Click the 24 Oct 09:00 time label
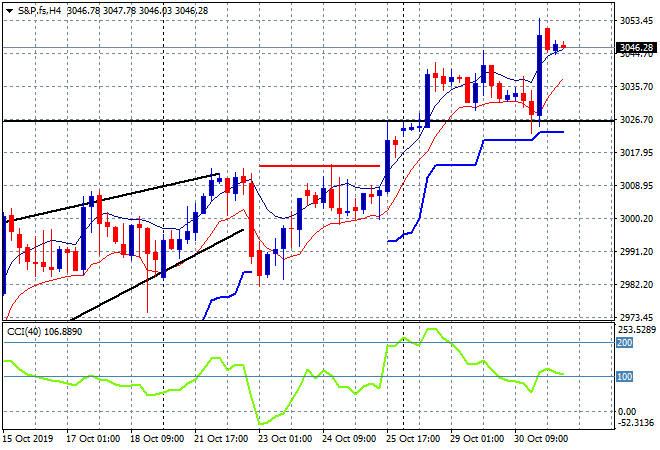 coord(349,439)
